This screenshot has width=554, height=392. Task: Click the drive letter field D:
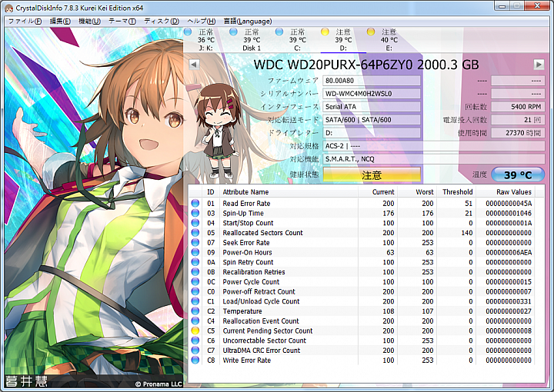(372, 133)
